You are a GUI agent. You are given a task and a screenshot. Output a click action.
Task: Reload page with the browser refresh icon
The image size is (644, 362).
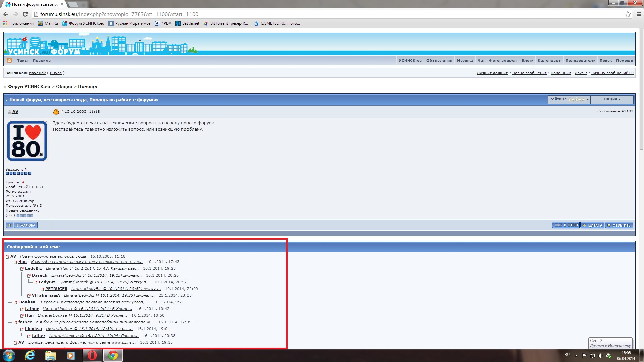point(25,14)
